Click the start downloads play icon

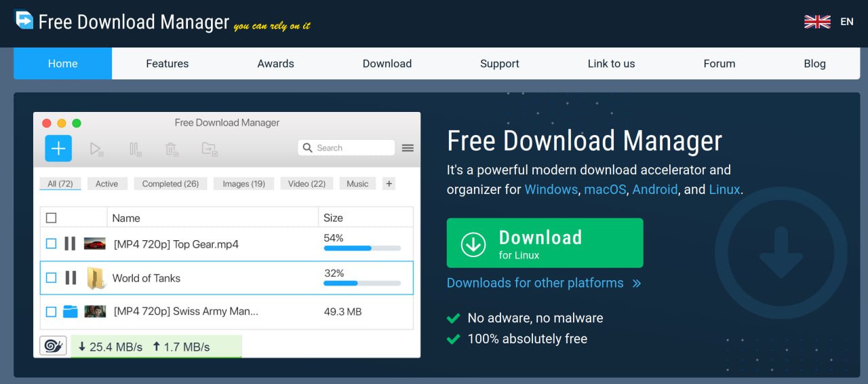pyautogui.click(x=96, y=149)
